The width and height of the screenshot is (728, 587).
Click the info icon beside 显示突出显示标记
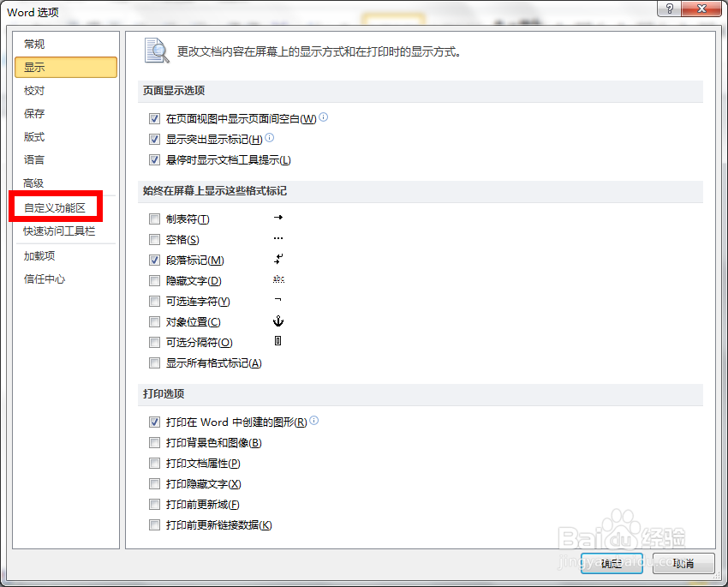269,137
